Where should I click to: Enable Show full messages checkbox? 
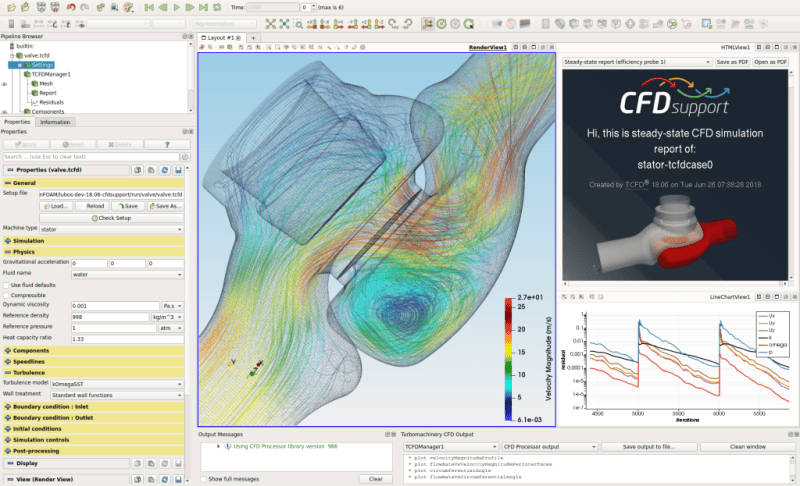pos(204,479)
